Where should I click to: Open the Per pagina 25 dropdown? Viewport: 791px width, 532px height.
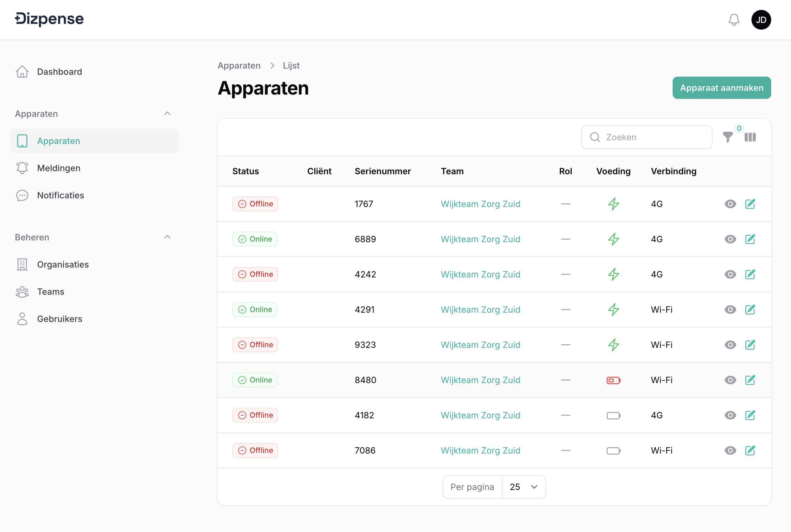point(523,487)
